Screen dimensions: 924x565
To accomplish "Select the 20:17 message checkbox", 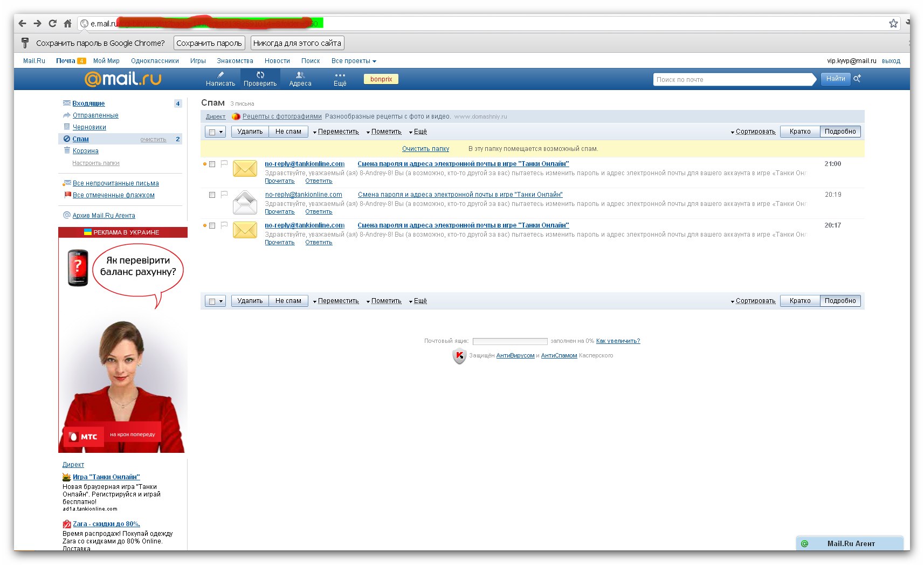I will click(212, 225).
